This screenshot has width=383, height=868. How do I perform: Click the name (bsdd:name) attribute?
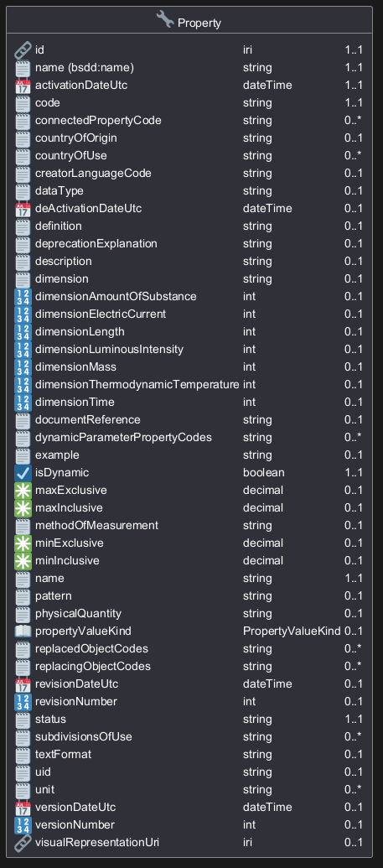[85, 68]
